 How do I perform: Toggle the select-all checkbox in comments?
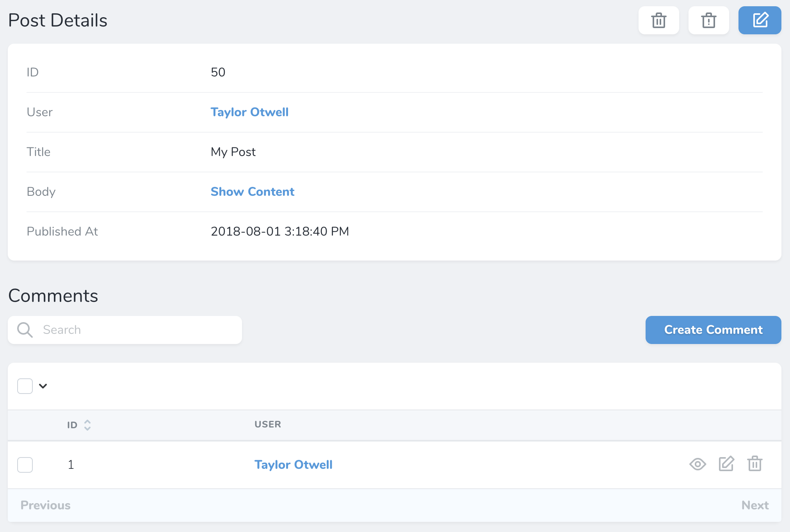(x=25, y=386)
